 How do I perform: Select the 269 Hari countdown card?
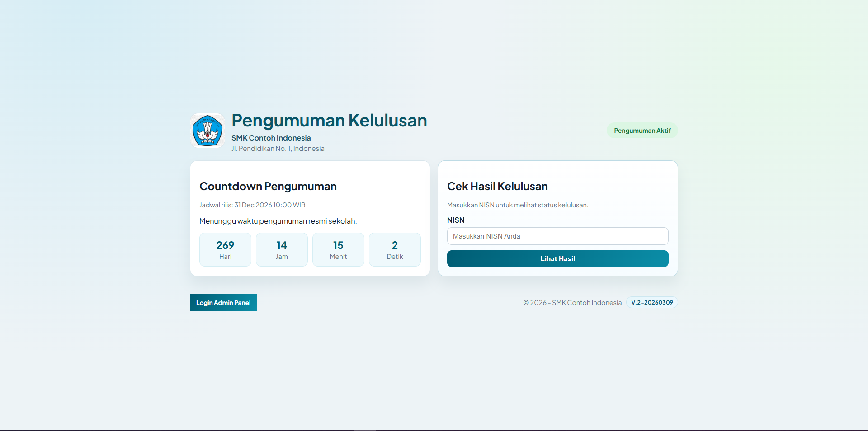225,249
